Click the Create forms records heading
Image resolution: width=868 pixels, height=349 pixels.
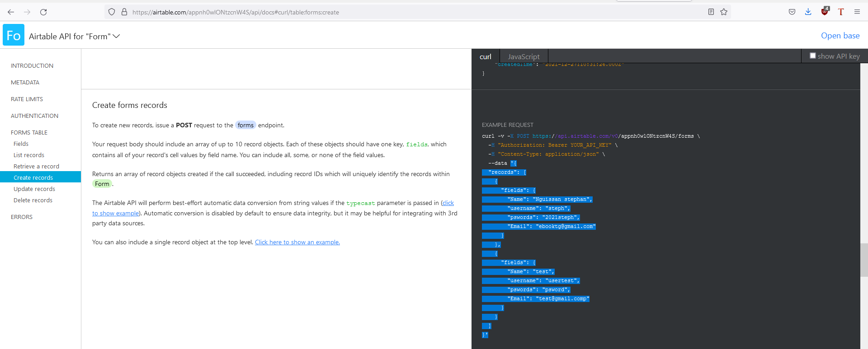(130, 105)
